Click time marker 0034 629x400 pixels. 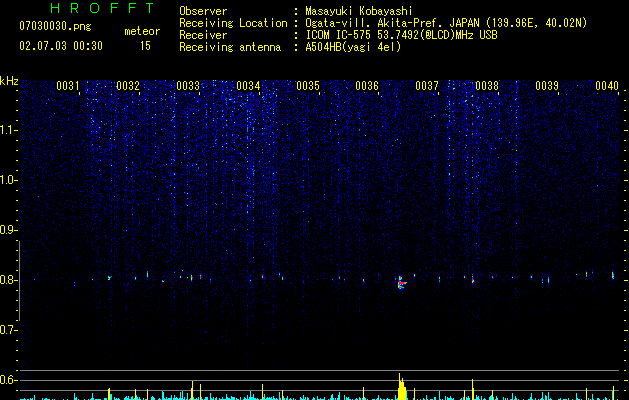point(248,86)
